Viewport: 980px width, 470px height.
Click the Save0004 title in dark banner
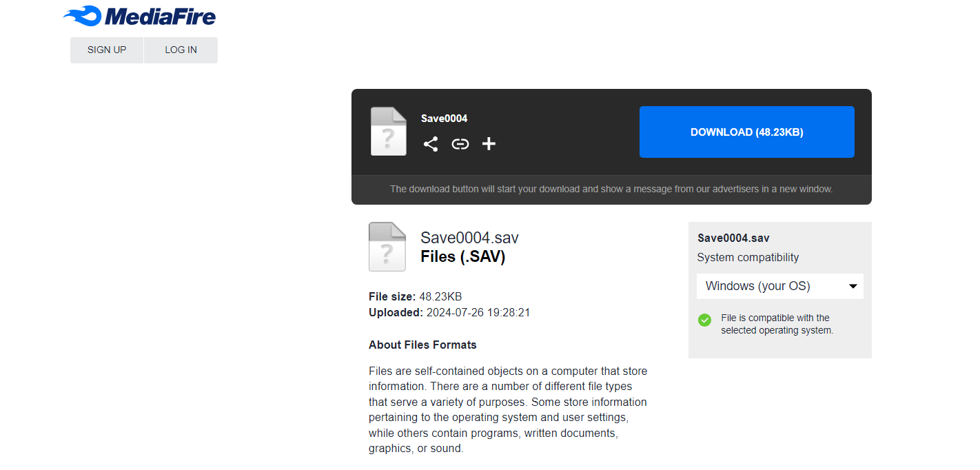click(445, 119)
